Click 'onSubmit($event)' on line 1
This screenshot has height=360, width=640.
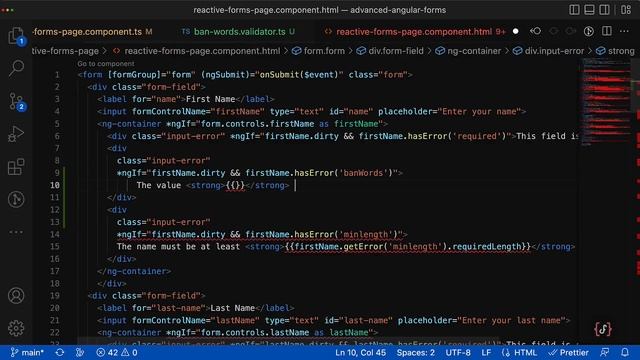299,75
